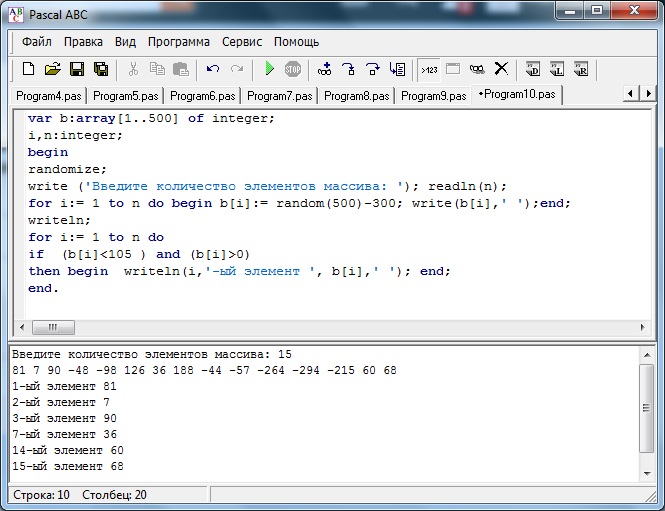Click the black X toolbar icon
This screenshot has width=665, height=511.
(501, 69)
